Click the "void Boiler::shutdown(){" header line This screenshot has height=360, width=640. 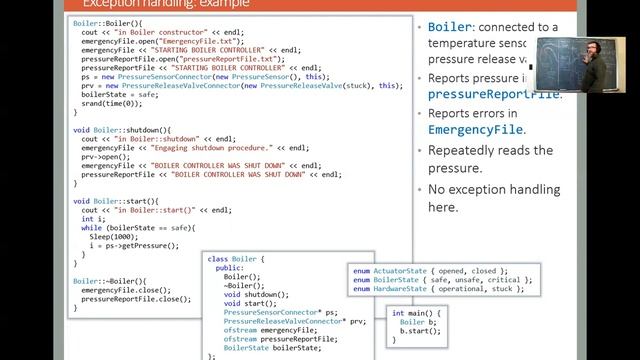click(122, 130)
